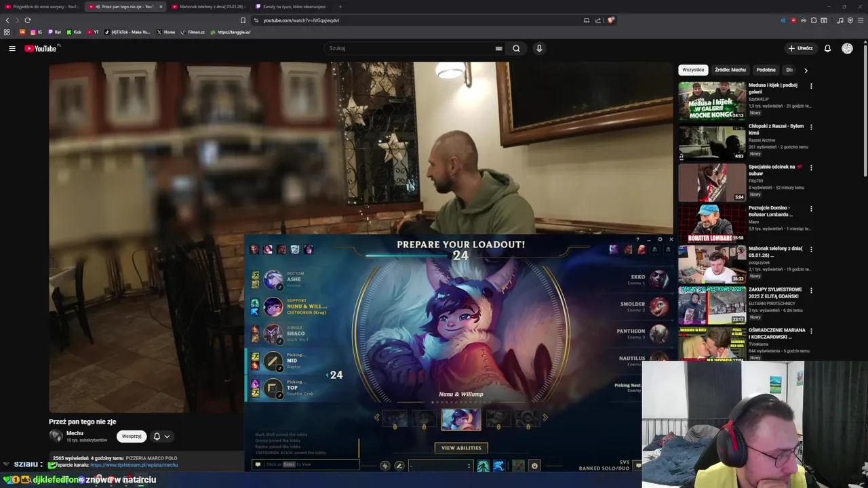
Task: Switch to the 'Mahonek telefony z dnia' tab
Action: point(209,7)
